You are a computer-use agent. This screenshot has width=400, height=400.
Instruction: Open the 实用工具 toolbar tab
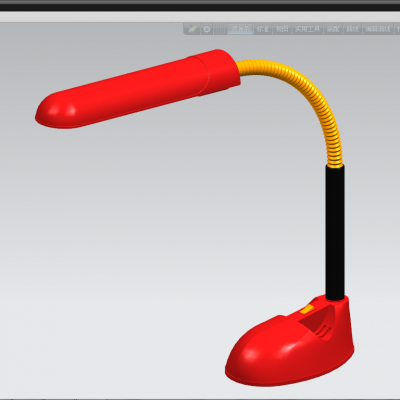click(307, 29)
